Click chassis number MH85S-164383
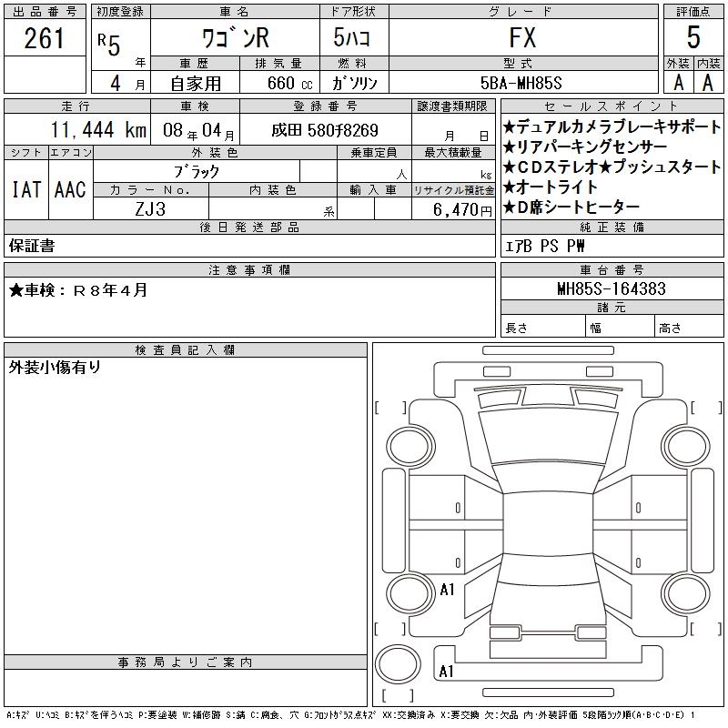 tap(612, 288)
